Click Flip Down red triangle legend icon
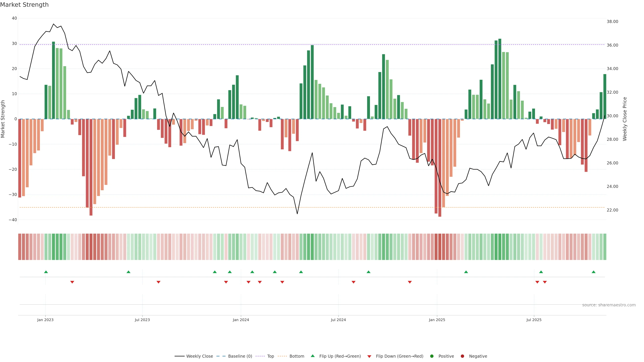 (369, 356)
